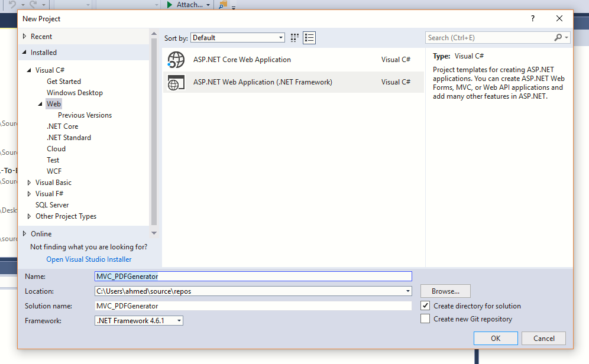
Task: Open the Sort by Default dropdown
Action: pos(237,38)
